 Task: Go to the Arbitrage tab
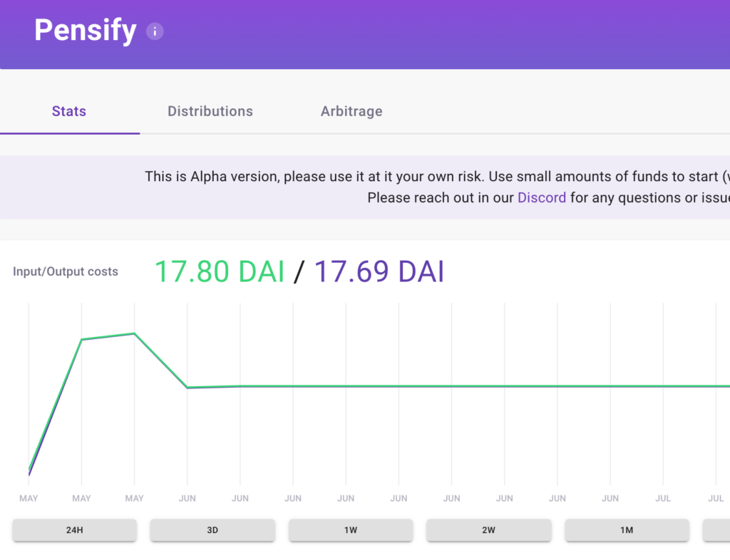[351, 111]
